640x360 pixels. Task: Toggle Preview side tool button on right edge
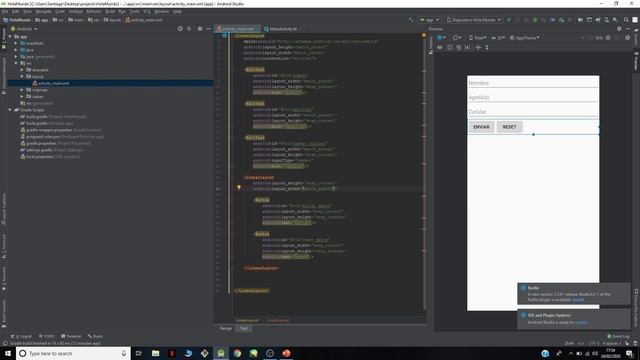(636, 60)
